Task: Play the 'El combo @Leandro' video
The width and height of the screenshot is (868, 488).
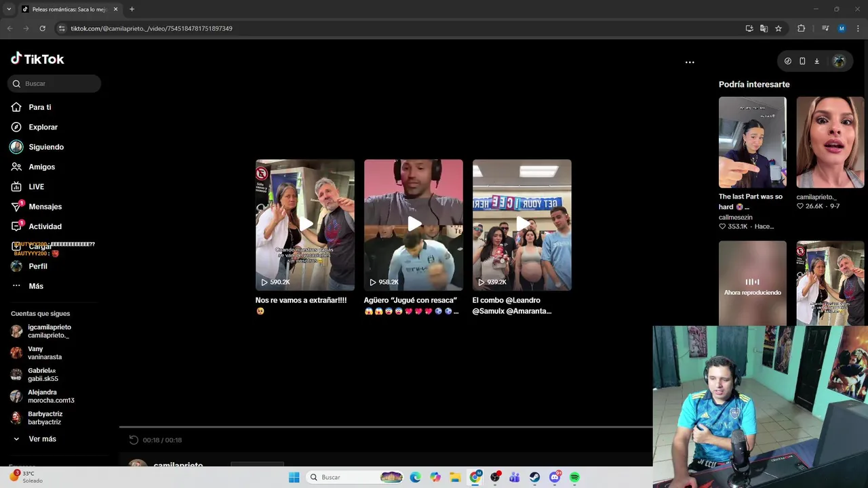Action: point(522,225)
